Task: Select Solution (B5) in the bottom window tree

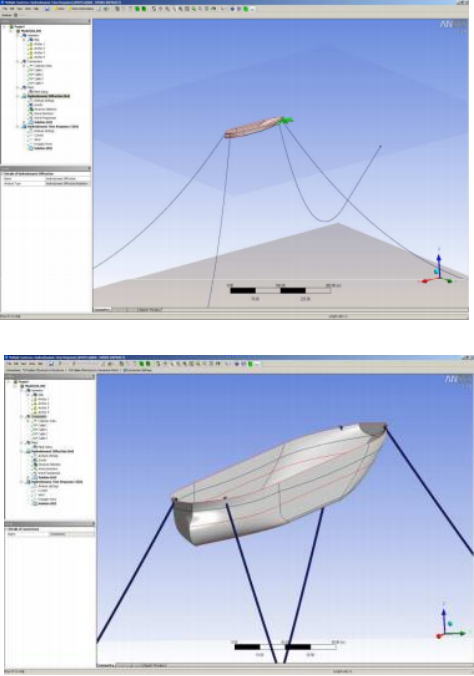Action: pyautogui.click(x=47, y=503)
